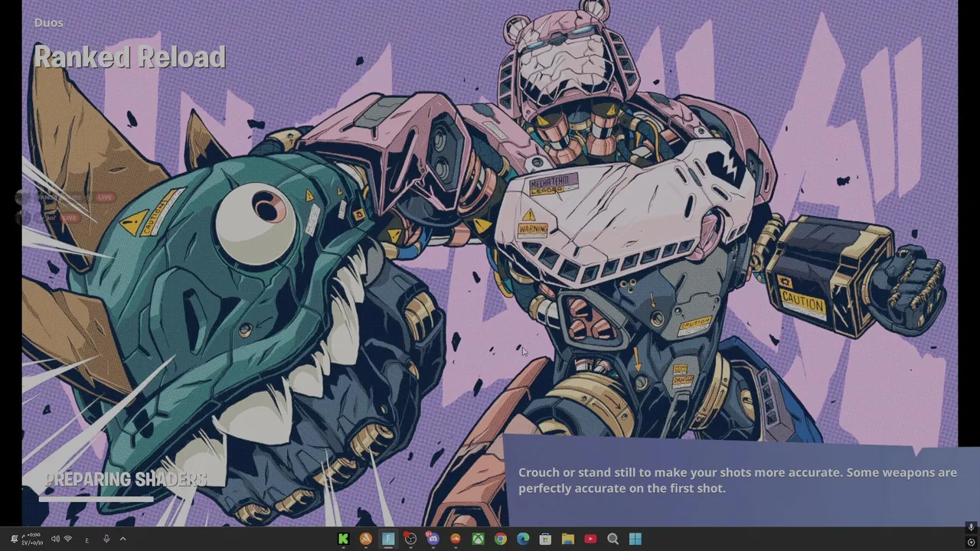Click the 'Ranked Reload' title text
Screen dimensions: 980x551
click(x=129, y=57)
